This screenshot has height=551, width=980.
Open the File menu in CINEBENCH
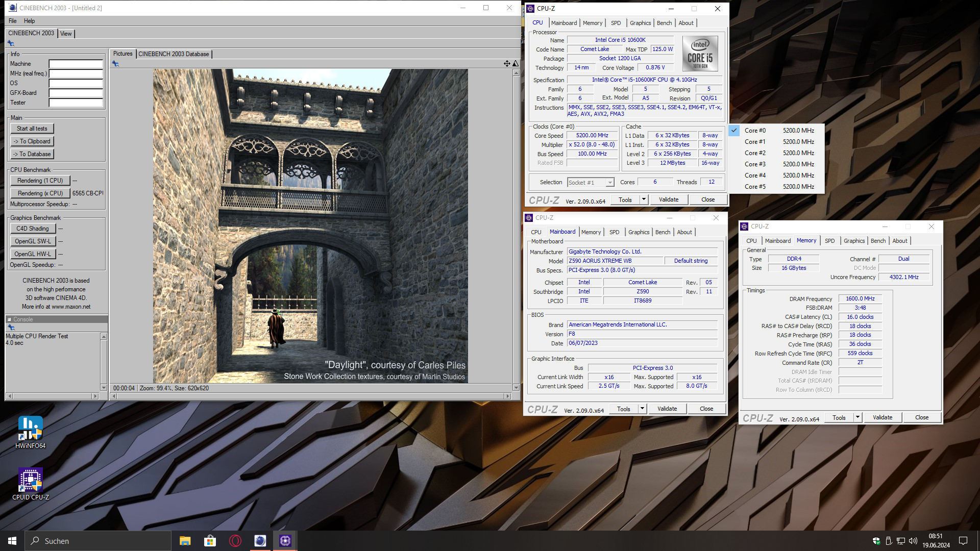point(13,21)
